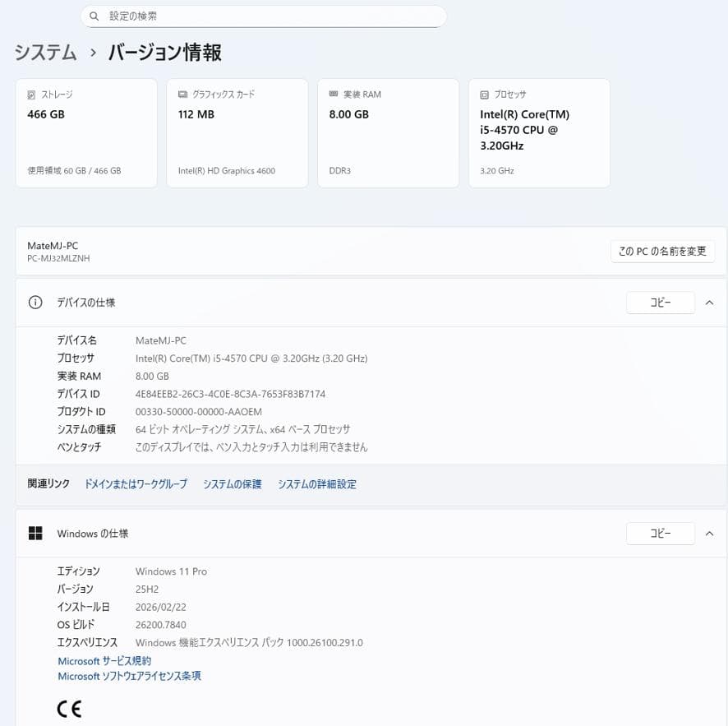Go back to システム breadcrumb
This screenshot has width=728, height=726.
pos(45,52)
